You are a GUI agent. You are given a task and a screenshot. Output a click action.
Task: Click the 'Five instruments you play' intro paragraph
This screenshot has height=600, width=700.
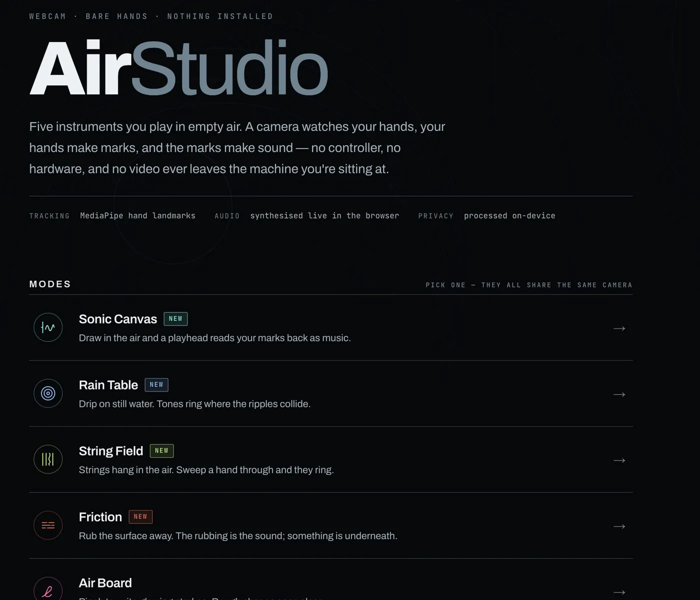[237, 148]
